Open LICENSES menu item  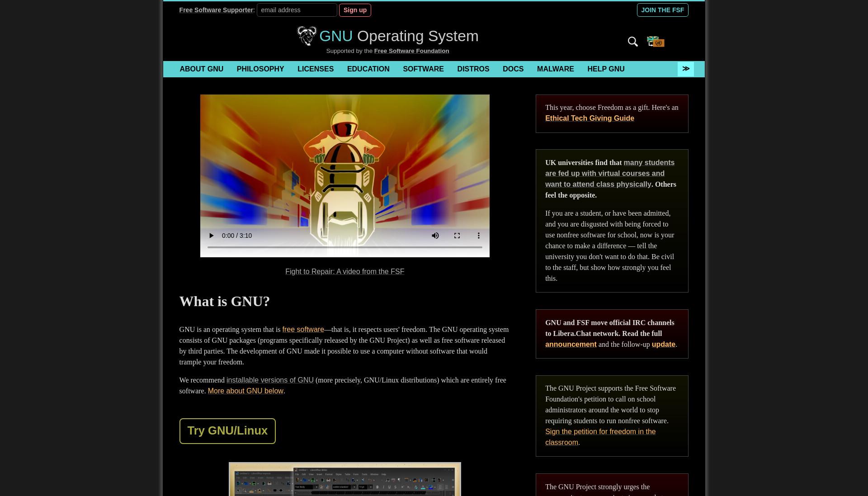pos(316,69)
